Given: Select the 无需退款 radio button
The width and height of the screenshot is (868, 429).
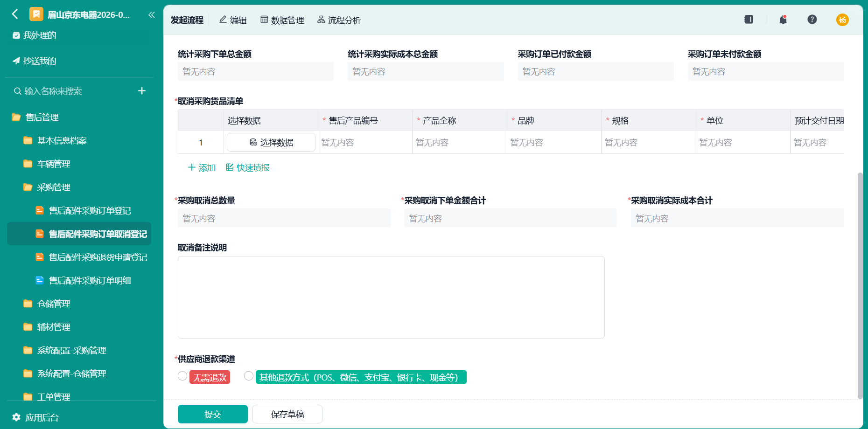Looking at the screenshot, I should [182, 376].
